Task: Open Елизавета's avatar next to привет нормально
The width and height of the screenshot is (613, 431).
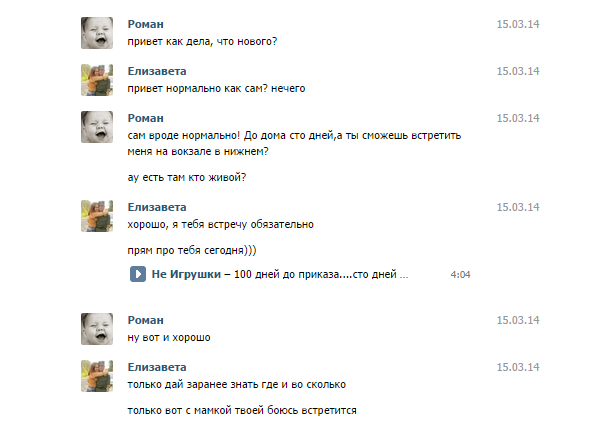Action: (x=97, y=80)
